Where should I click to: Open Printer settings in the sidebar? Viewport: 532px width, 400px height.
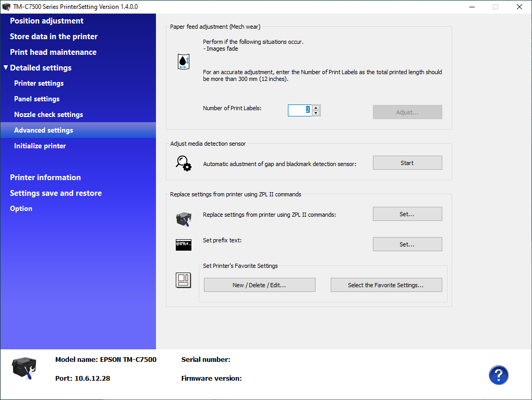point(39,84)
